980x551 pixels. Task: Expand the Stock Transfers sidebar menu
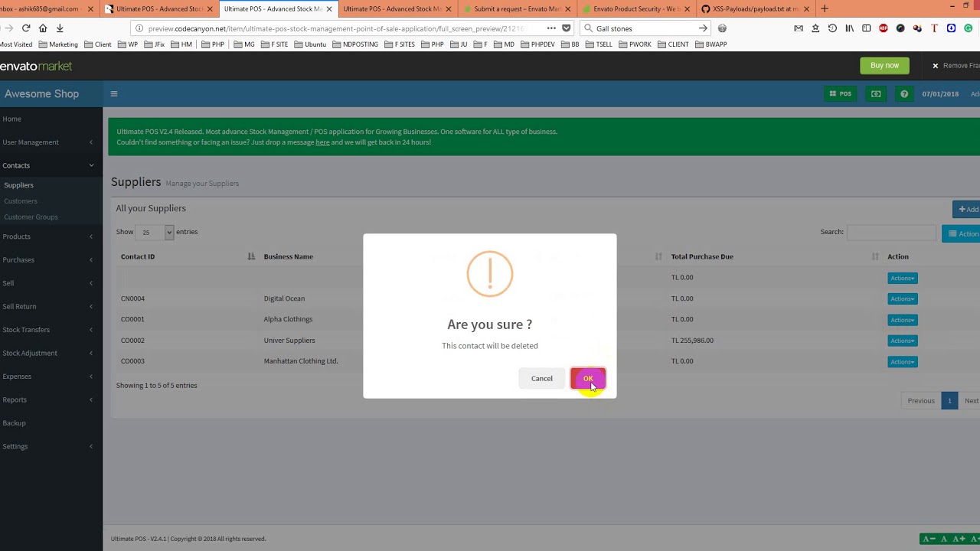point(51,330)
